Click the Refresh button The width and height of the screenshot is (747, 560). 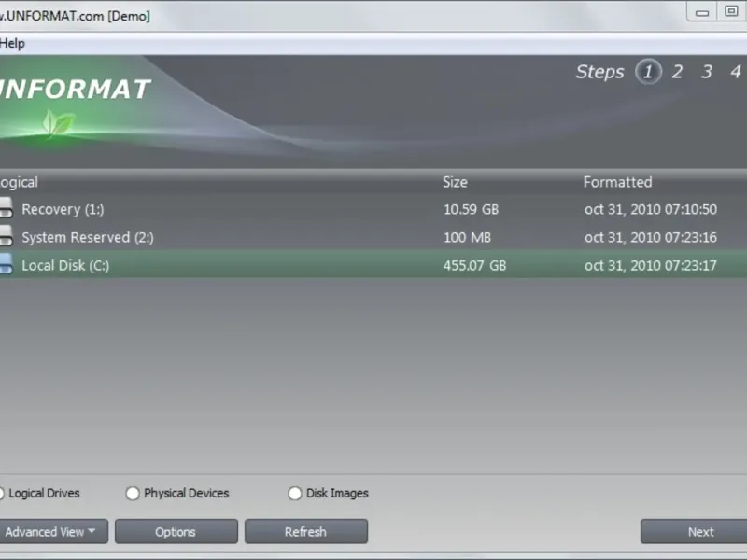[x=306, y=531]
